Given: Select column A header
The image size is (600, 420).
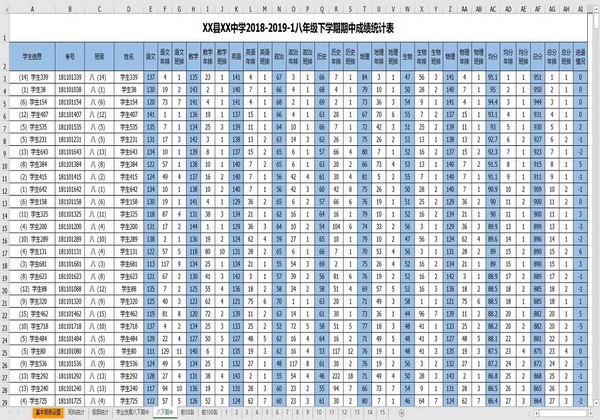Looking at the screenshot, I should point(32,9).
